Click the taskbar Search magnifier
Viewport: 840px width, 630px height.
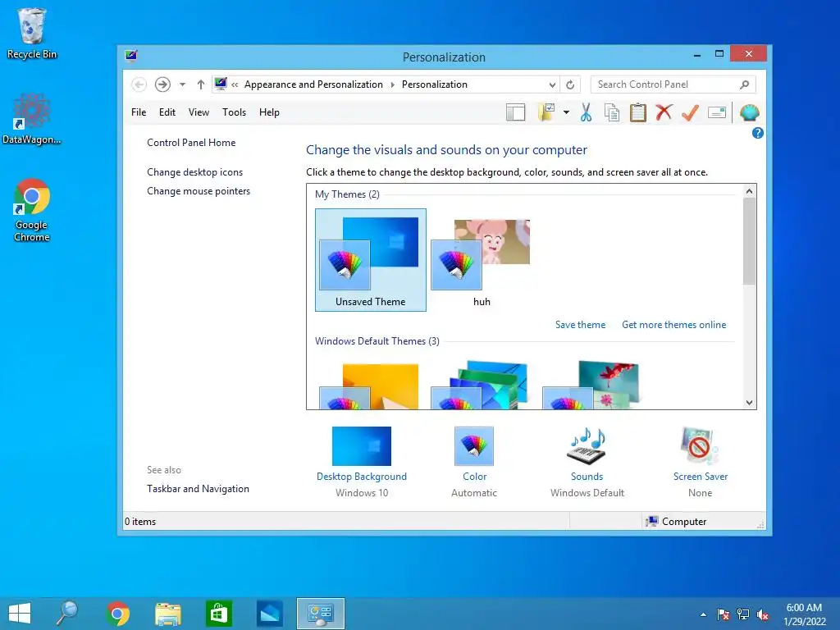pyautogui.click(x=67, y=614)
